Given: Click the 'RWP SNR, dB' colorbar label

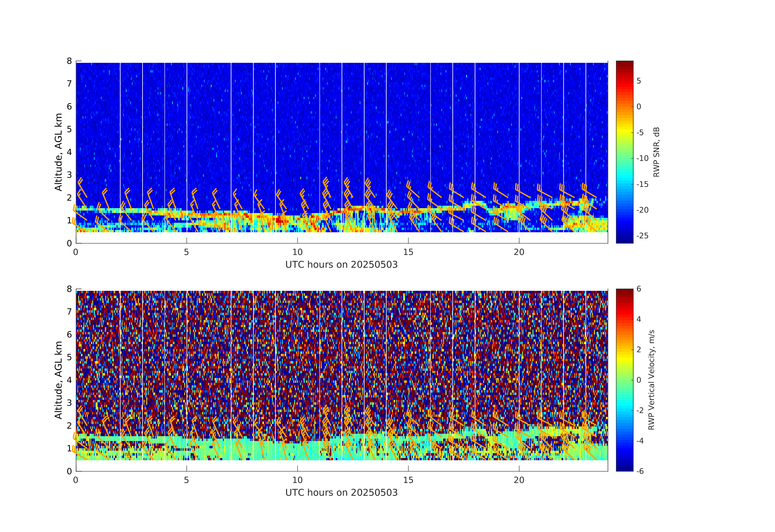Looking at the screenshot, I should click(x=656, y=152).
